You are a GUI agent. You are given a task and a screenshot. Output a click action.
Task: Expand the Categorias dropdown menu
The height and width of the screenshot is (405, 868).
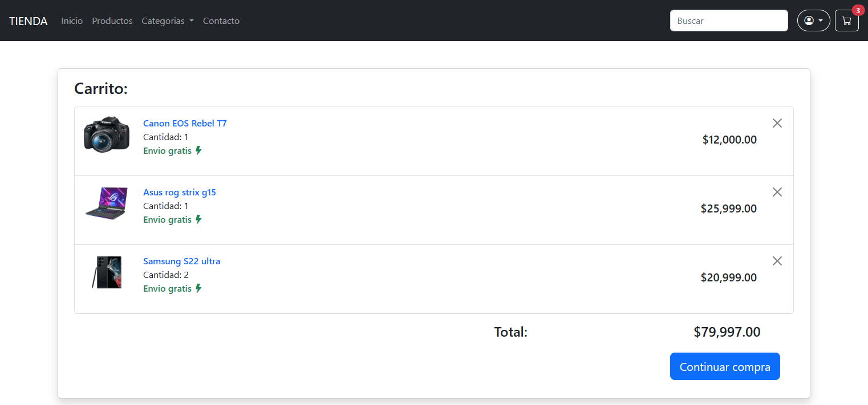pyautogui.click(x=168, y=21)
